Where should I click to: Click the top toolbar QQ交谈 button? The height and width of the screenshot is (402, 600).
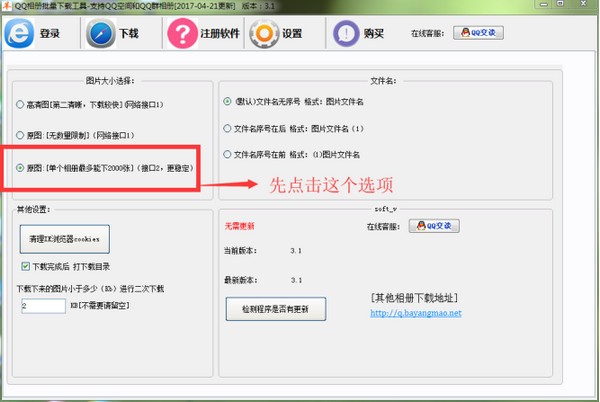[x=478, y=33]
